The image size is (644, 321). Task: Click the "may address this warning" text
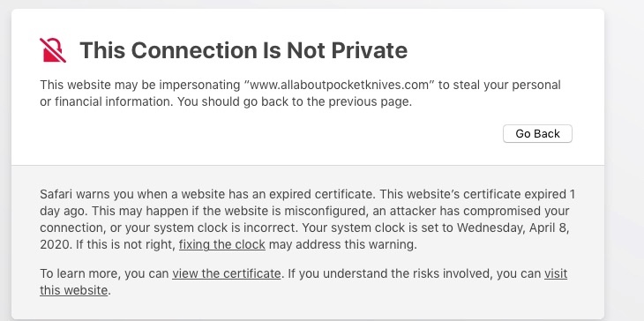click(x=342, y=244)
